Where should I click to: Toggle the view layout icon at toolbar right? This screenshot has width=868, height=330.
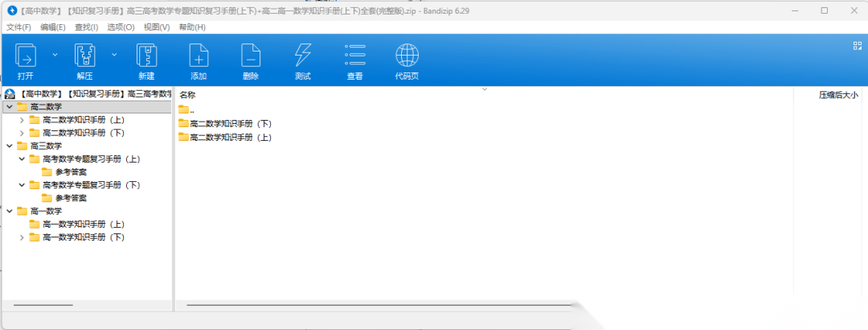tap(857, 46)
